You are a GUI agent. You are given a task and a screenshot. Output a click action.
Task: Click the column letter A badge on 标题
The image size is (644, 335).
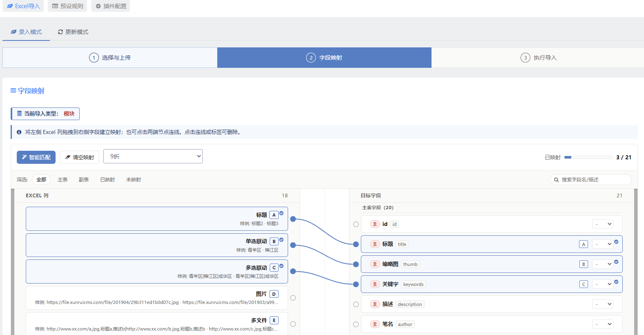[274, 215]
